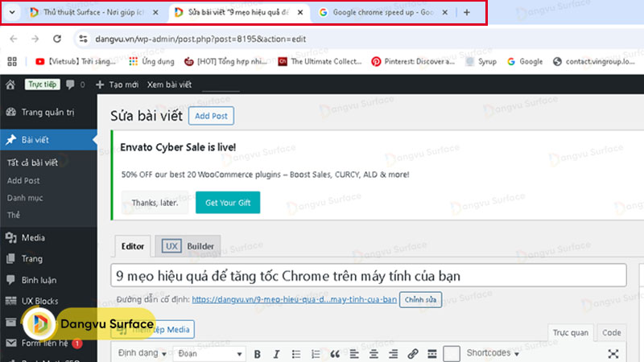Image resolution: width=644 pixels, height=362 pixels.
Task: Click the Get Your Gift button
Action: 228,203
